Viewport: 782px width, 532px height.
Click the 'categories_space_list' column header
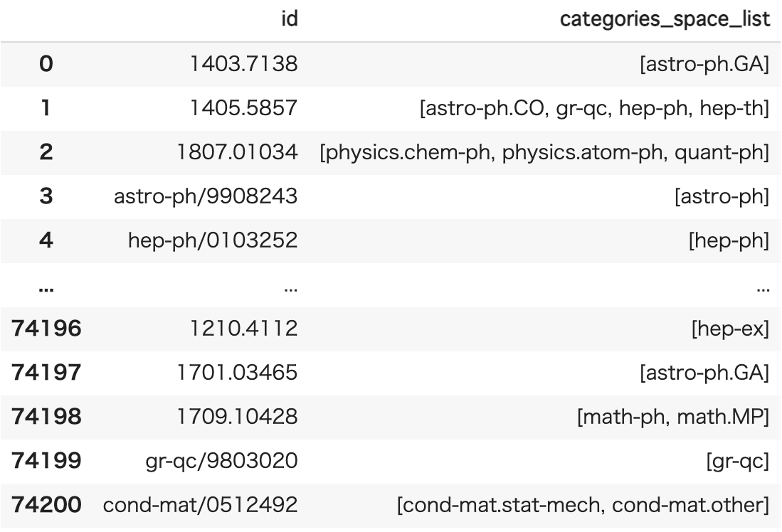point(665,19)
